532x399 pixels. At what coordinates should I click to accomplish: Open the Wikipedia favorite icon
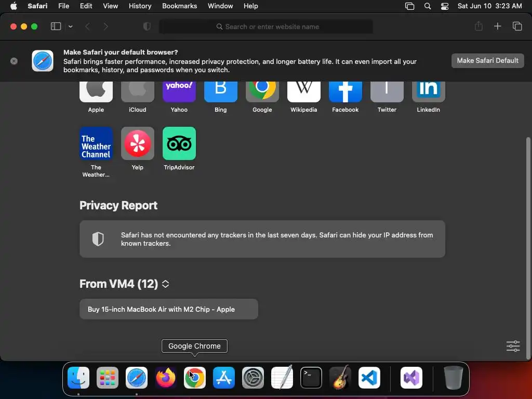coord(303,91)
